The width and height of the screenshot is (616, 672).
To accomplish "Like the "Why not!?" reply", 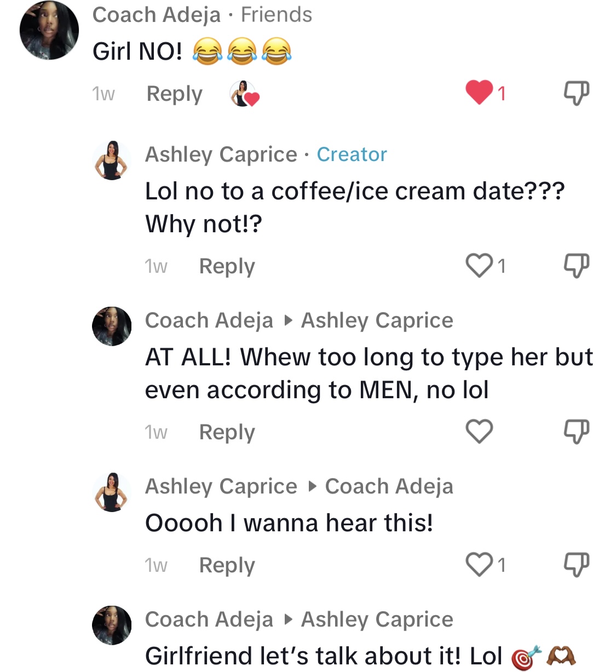I will 479,266.
